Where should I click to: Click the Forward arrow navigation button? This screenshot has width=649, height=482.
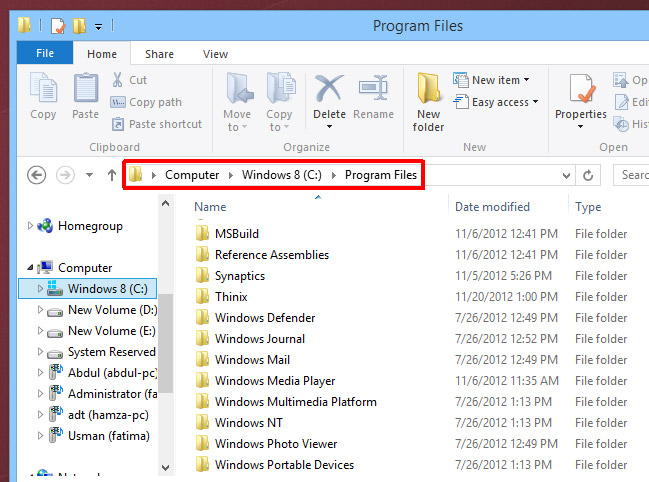tap(65, 175)
